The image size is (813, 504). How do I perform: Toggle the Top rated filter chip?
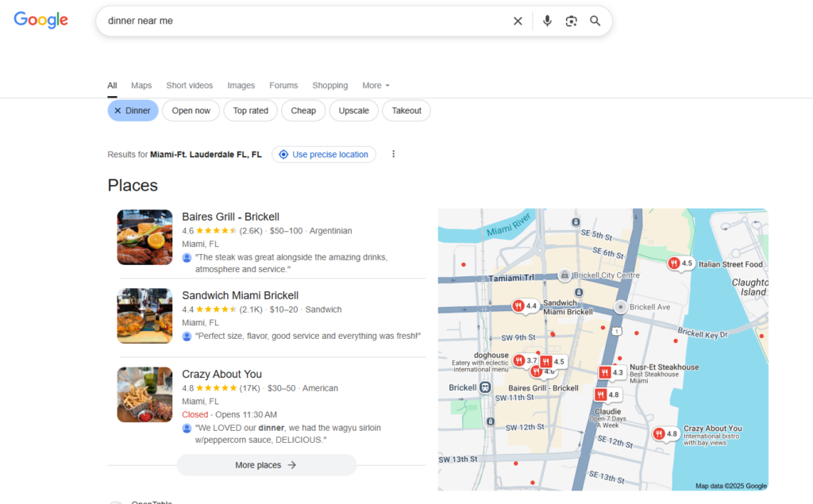tap(250, 111)
